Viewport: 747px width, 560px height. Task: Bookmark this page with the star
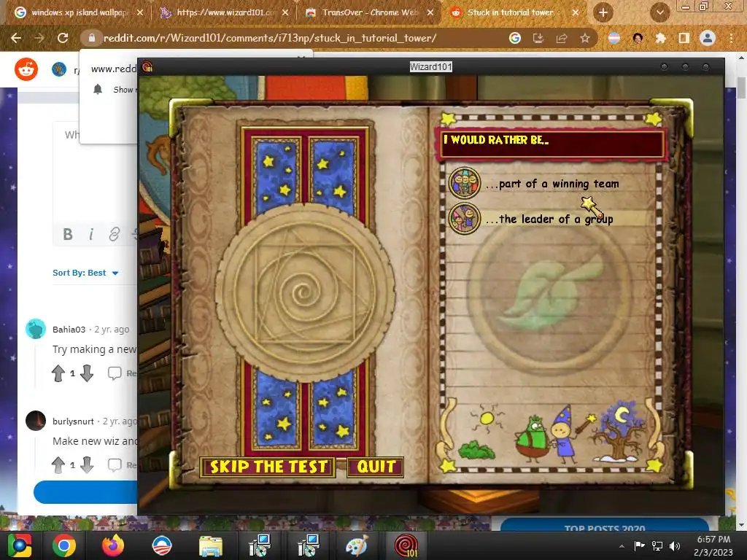(585, 38)
